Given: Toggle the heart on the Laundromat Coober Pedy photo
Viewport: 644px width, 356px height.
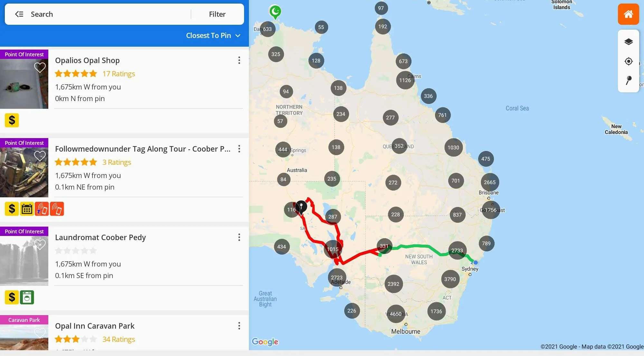Looking at the screenshot, I should point(40,245).
